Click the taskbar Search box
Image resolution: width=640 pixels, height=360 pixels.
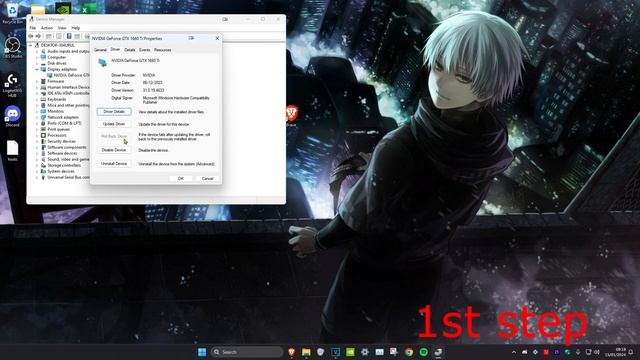click(x=247, y=352)
